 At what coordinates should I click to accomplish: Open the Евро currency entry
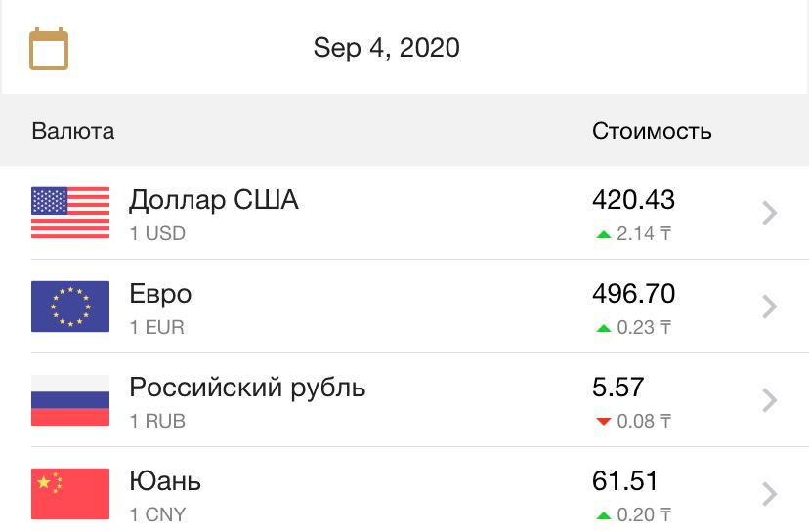[x=404, y=307]
